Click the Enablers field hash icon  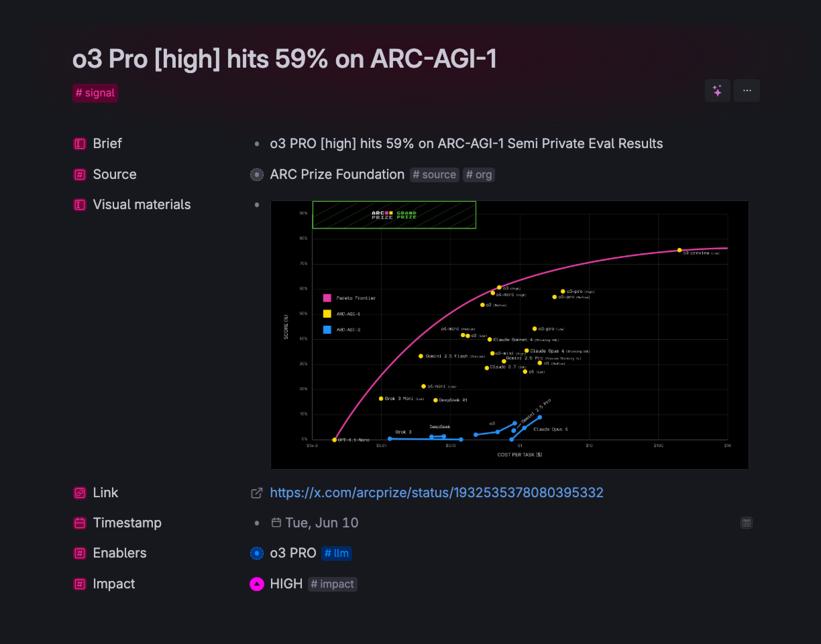(x=79, y=553)
